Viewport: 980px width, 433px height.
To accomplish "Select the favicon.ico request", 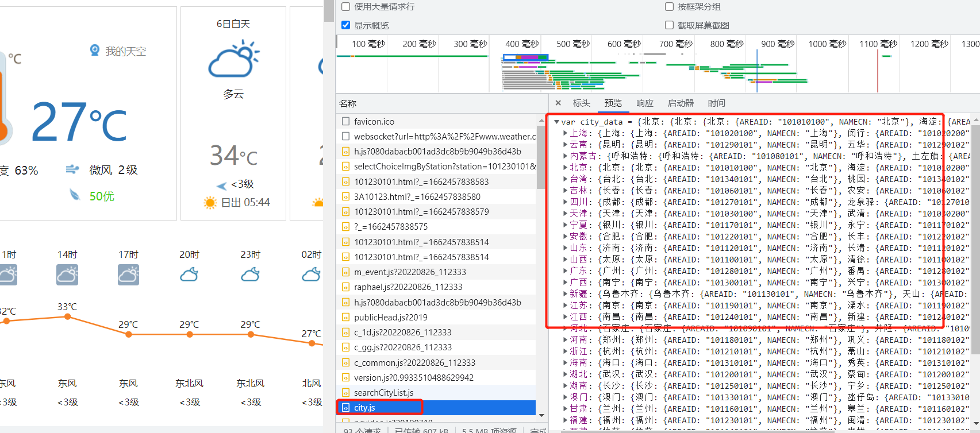I will pos(437,121).
